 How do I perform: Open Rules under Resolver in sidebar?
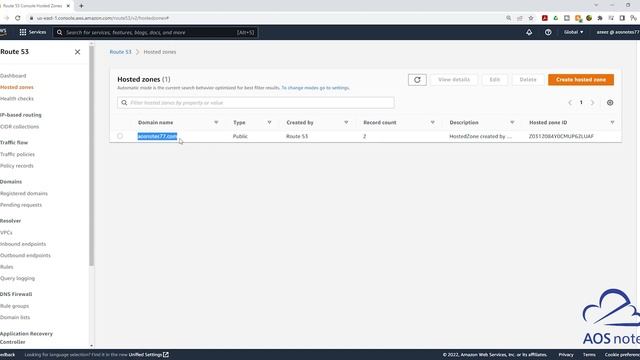pyautogui.click(x=7, y=267)
